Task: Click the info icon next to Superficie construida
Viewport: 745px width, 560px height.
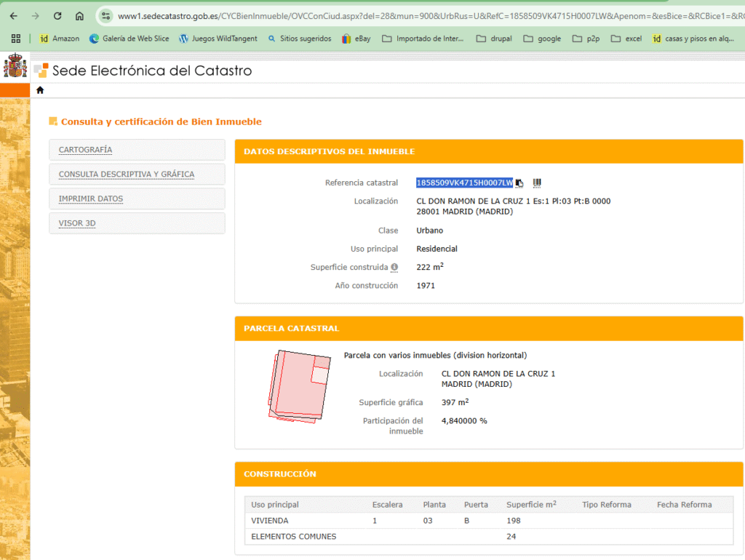Action: (x=394, y=268)
